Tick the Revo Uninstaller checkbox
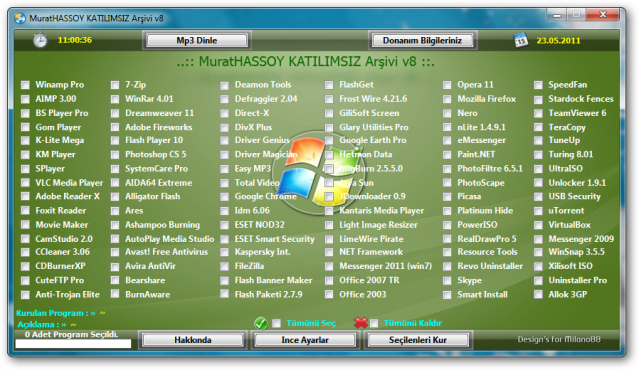The height and width of the screenshot is (370, 639). click(447, 266)
